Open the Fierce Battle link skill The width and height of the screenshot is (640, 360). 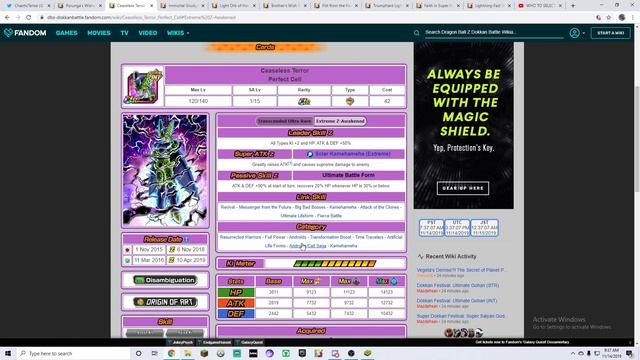[329, 216]
